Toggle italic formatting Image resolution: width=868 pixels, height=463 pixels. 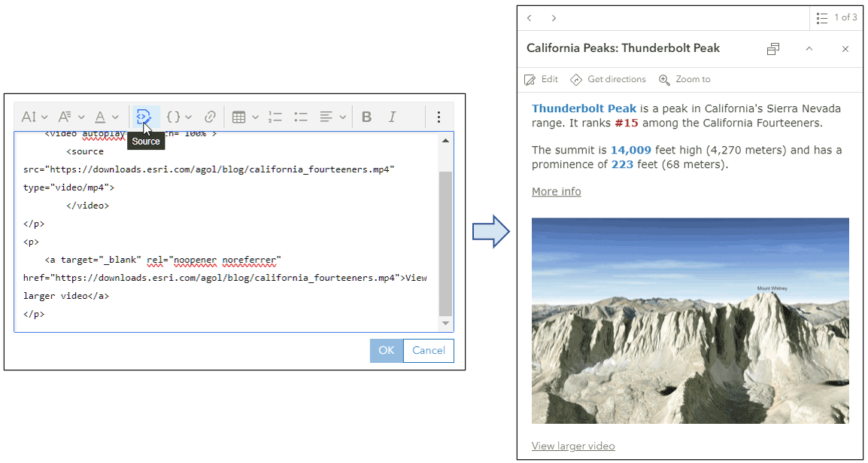(x=392, y=117)
